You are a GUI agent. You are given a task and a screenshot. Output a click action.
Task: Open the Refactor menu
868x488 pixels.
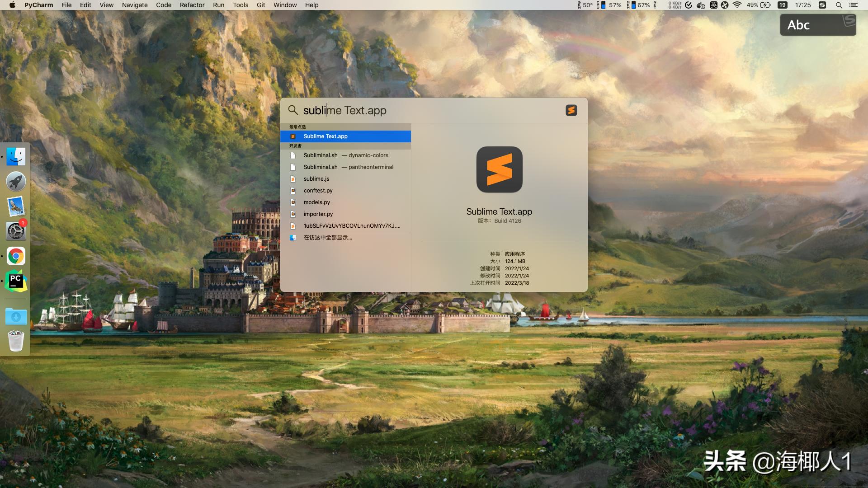point(192,5)
